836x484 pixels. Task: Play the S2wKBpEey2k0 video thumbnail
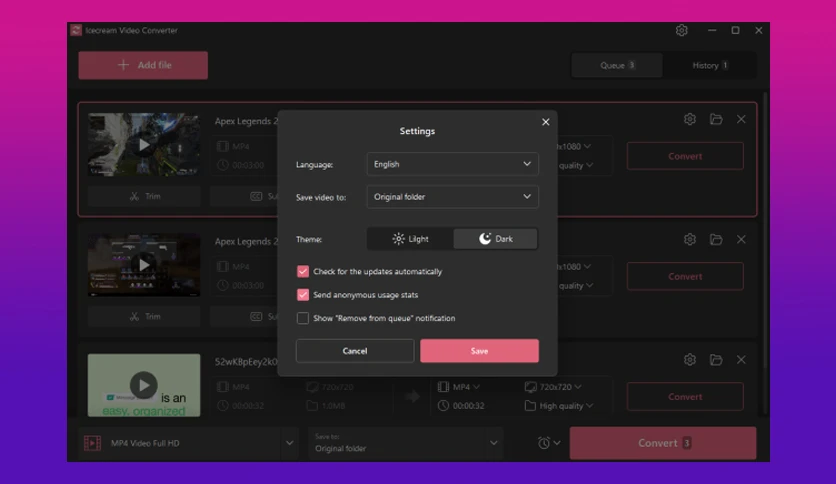click(x=143, y=385)
